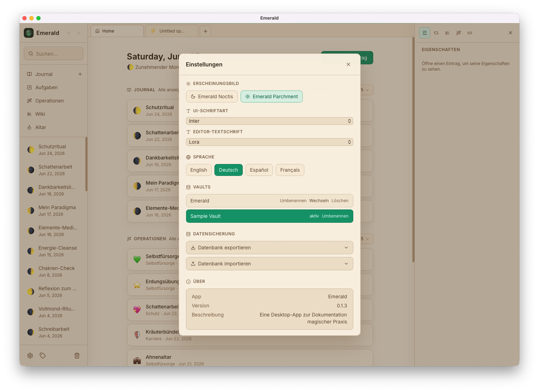Click the shield icon of Kräuterbündel
The image size is (539, 392).
(137, 335)
